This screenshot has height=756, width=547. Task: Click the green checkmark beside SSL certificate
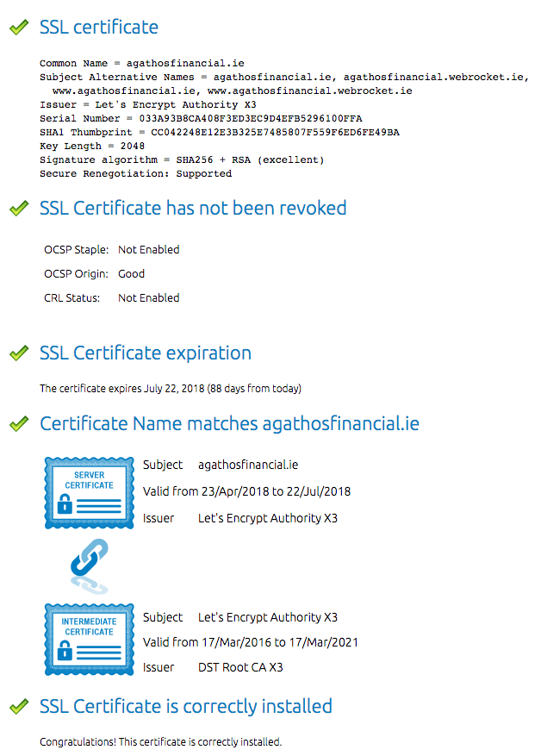pyautogui.click(x=19, y=28)
